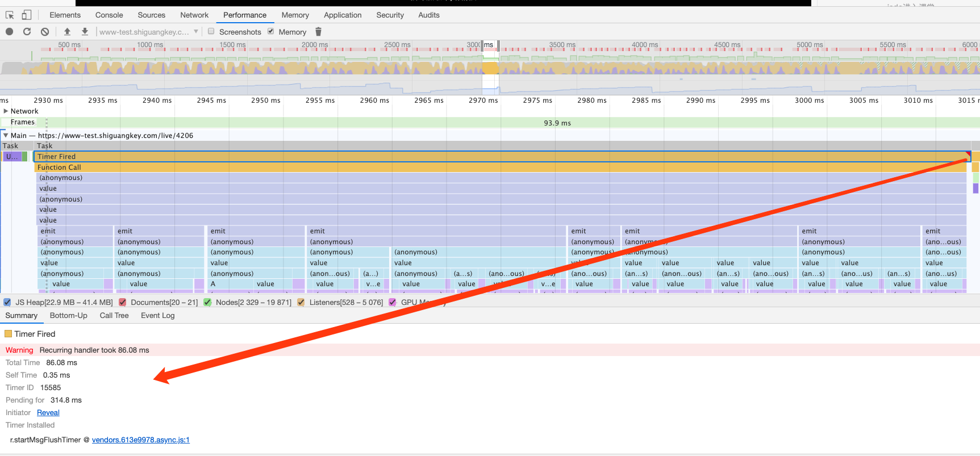The height and width of the screenshot is (456, 980).
Task: Open the Security tab
Action: [390, 15]
